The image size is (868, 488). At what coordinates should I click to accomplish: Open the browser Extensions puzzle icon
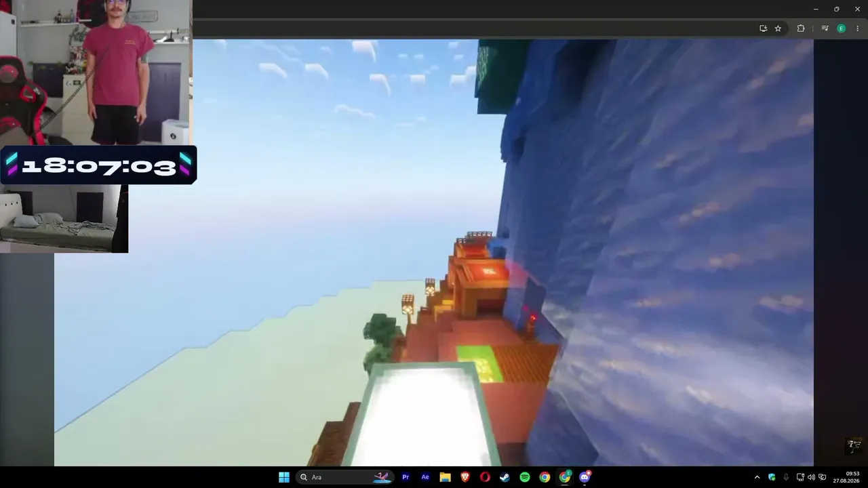(801, 28)
